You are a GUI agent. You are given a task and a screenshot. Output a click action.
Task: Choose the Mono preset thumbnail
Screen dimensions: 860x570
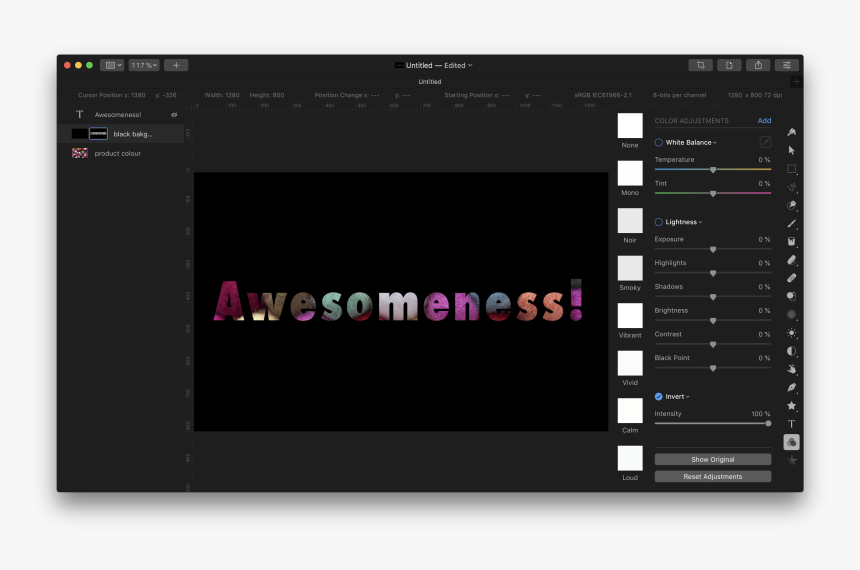tap(630, 173)
